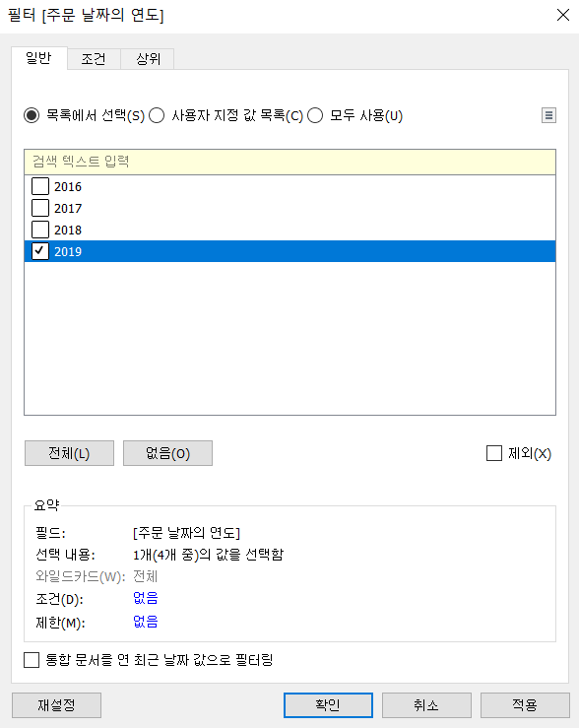Apply filter with the 적용 button
Image resolution: width=579 pixels, height=728 pixels.
525,705
